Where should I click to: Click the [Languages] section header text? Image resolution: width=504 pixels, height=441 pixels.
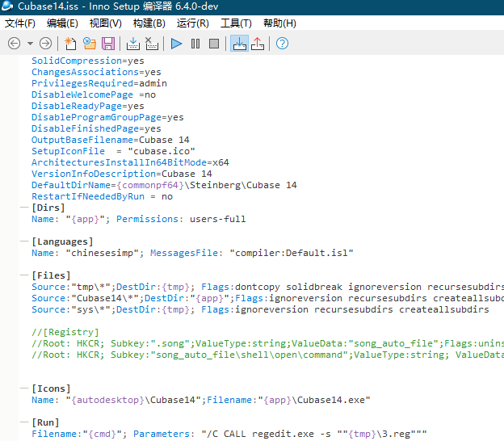(x=62, y=241)
